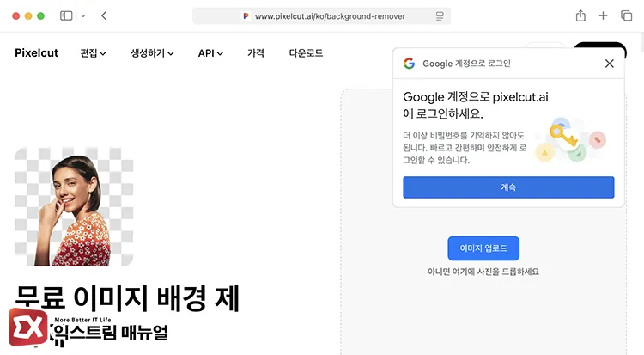This screenshot has height=355, width=644.
Task: Open a new tab with the plus icon
Action: [x=603, y=15]
